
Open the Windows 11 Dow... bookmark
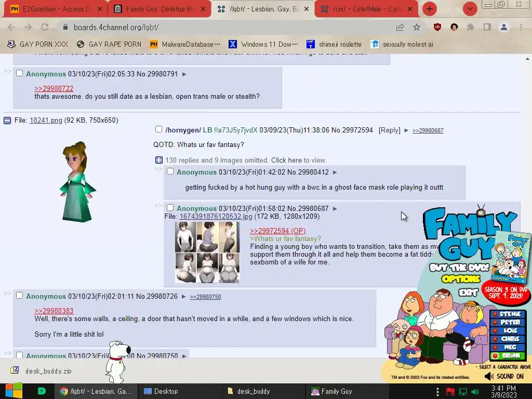point(263,45)
